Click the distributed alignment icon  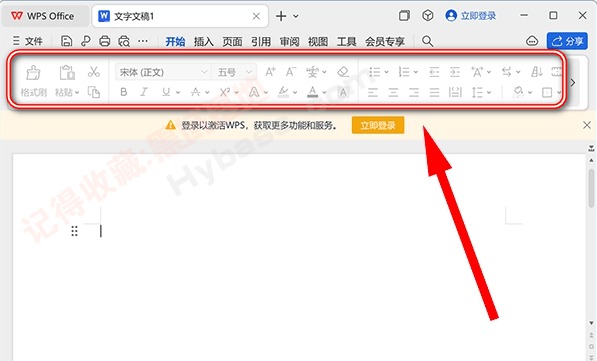point(455,92)
